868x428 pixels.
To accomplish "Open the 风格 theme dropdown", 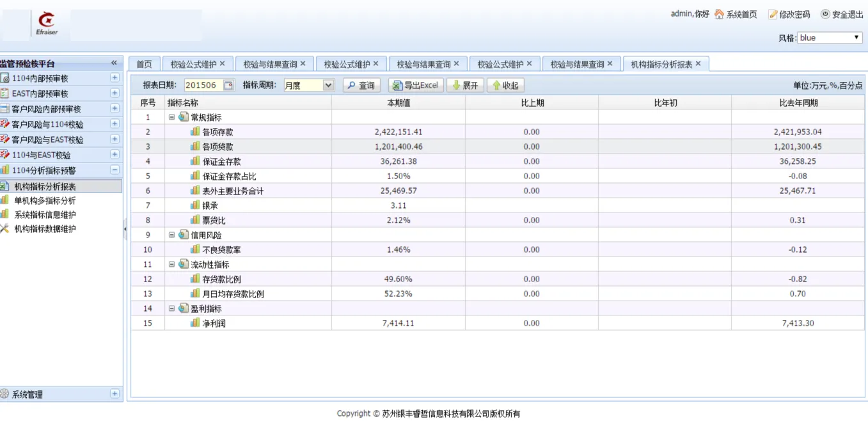I will click(x=830, y=38).
